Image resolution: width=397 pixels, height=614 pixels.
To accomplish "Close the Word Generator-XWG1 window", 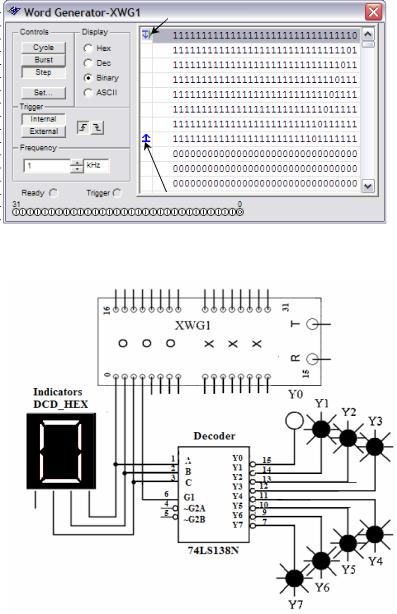I will tap(374, 12).
